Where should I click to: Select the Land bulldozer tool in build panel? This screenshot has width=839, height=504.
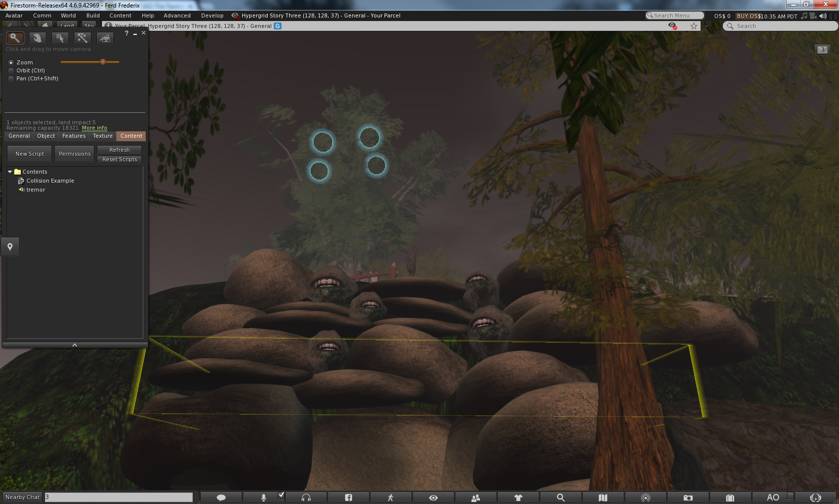point(105,38)
